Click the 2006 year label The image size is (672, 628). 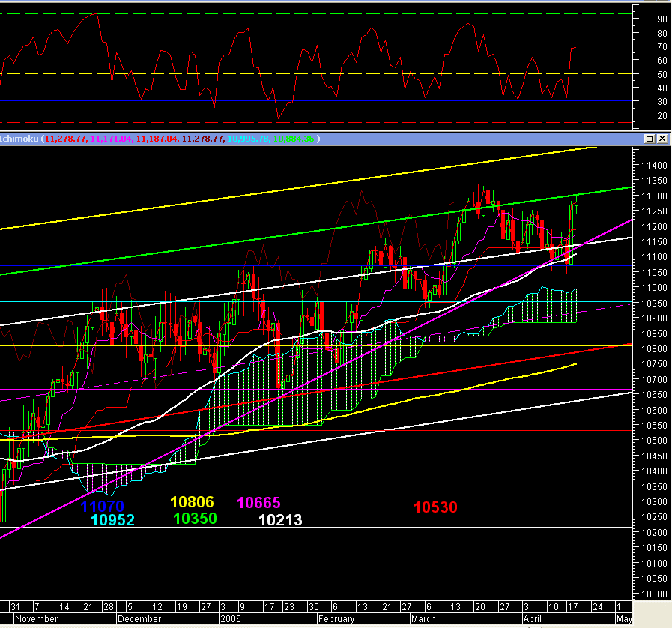pos(231,619)
